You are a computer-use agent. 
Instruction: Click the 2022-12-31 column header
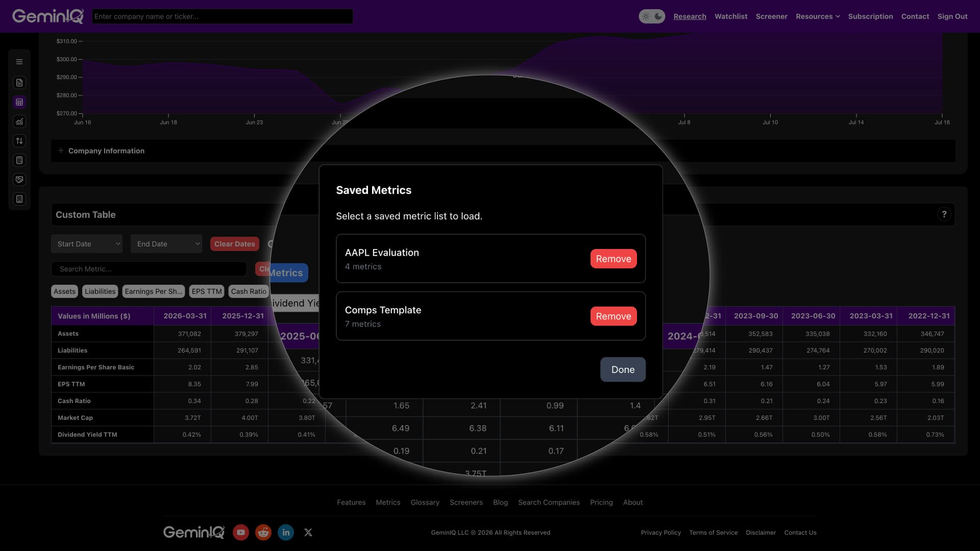tap(926, 316)
